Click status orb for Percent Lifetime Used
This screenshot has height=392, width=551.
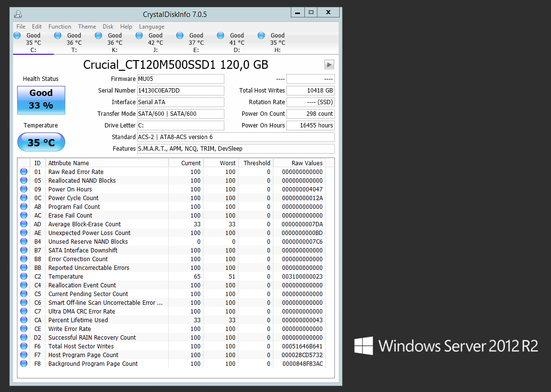coord(24,320)
